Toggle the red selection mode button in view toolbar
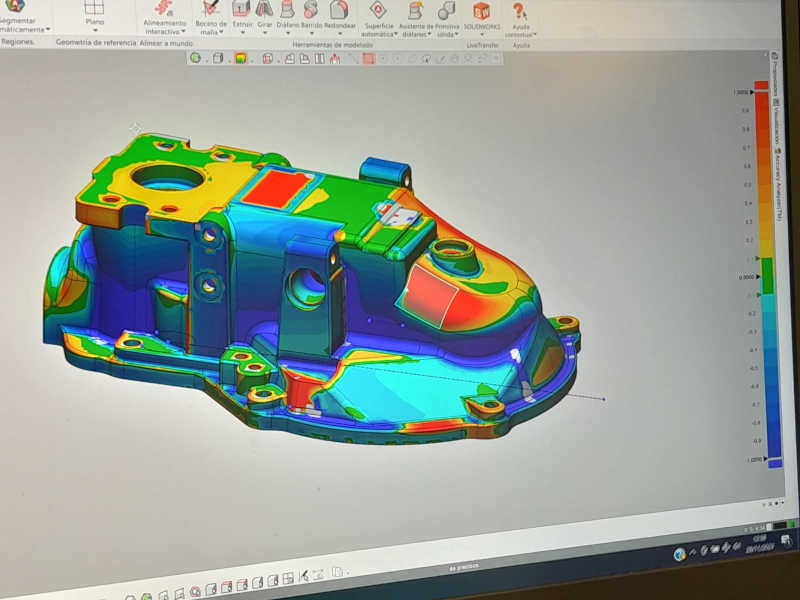 (368, 59)
